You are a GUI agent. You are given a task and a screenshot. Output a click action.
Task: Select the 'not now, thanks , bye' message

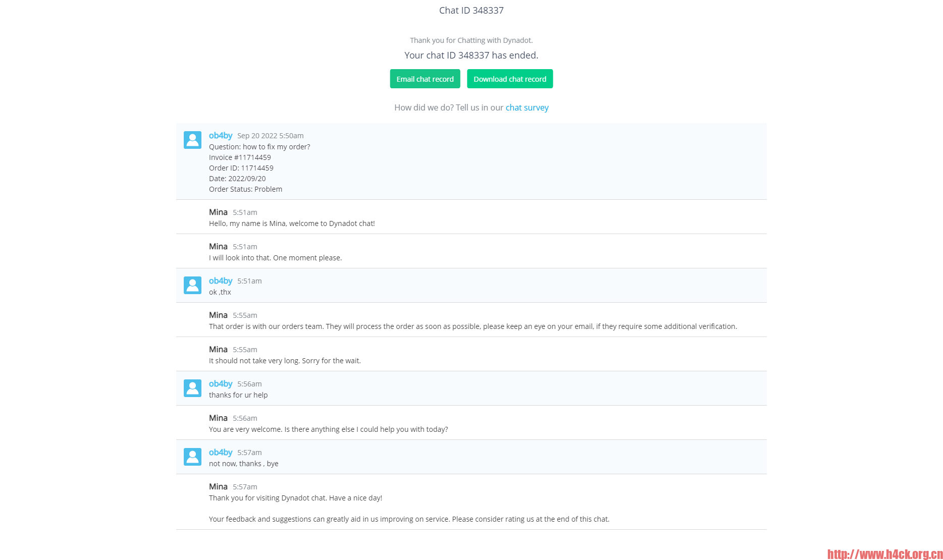click(244, 464)
